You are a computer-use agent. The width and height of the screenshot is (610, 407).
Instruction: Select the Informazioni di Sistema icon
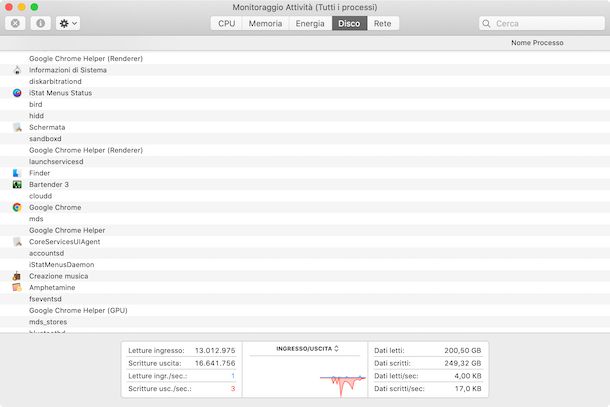tap(17, 70)
